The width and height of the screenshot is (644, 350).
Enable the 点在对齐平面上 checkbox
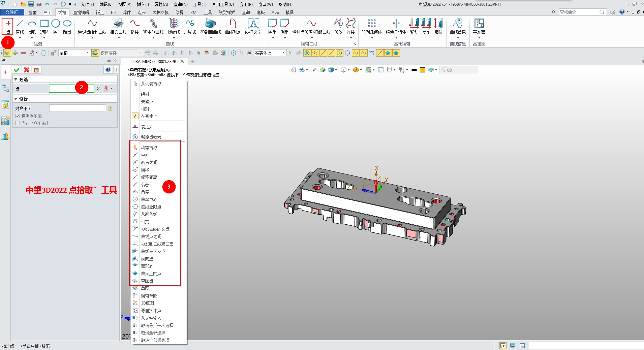(18, 123)
